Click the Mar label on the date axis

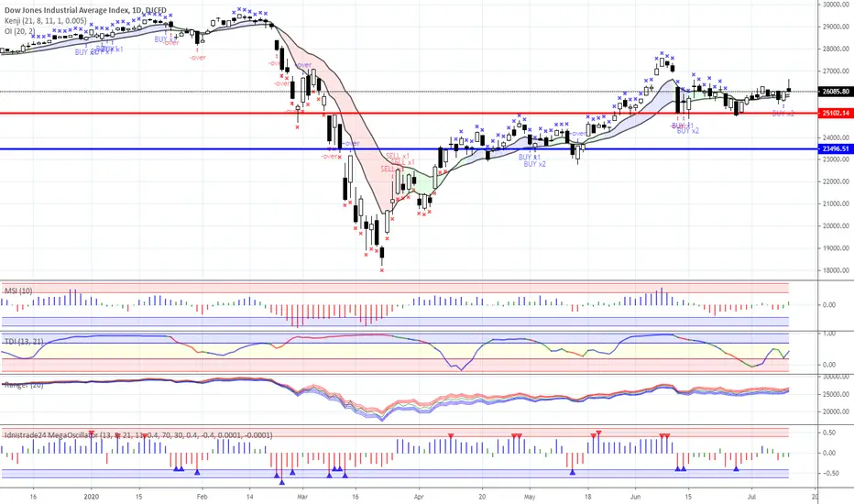click(302, 497)
